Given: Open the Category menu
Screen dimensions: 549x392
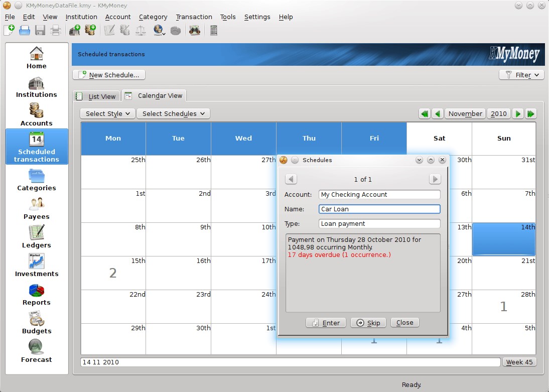Looking at the screenshot, I should [153, 17].
